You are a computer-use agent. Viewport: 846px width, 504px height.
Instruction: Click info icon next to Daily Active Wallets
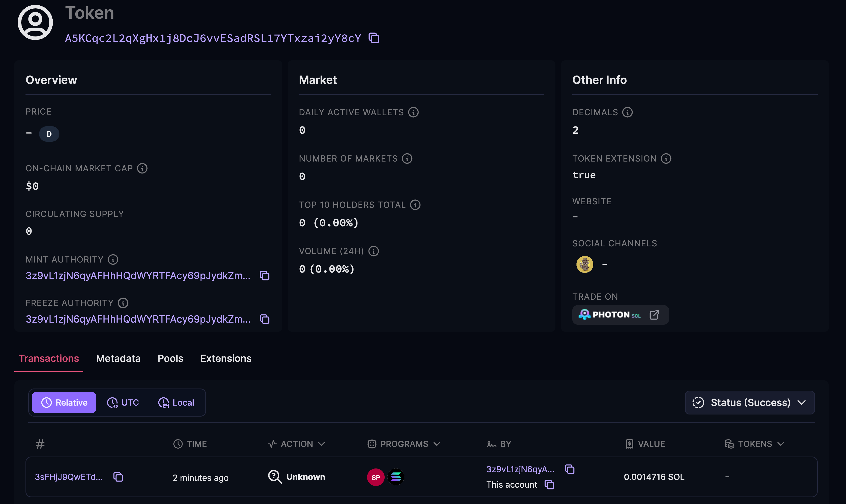click(x=413, y=112)
